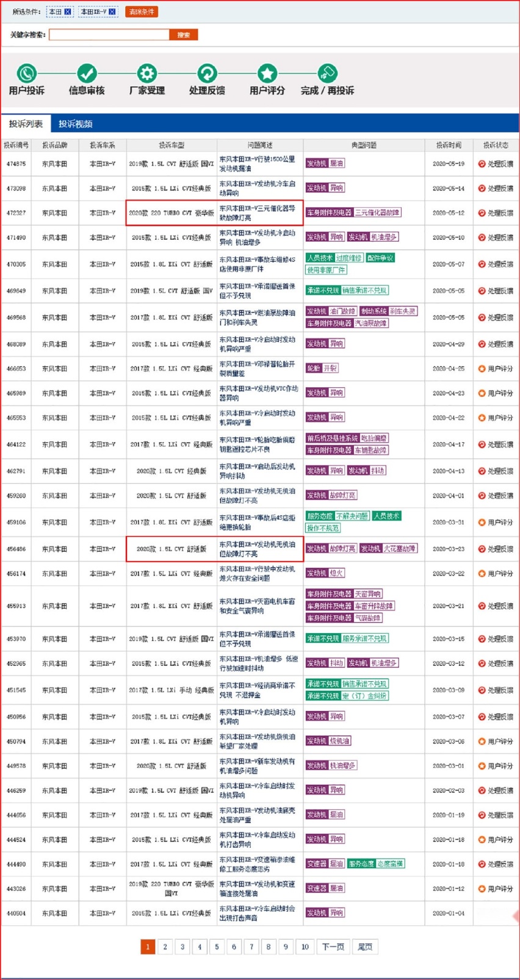
Task: Click status icon in complaint 470305 row
Action: 482,265
